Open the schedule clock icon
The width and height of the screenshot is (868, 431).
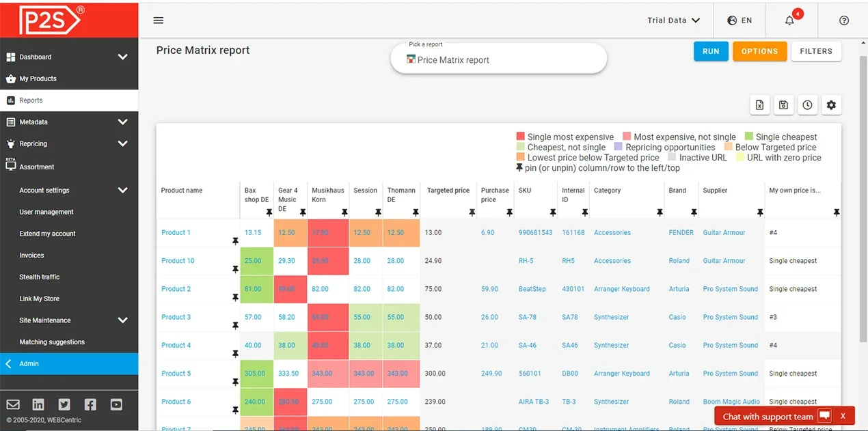807,105
